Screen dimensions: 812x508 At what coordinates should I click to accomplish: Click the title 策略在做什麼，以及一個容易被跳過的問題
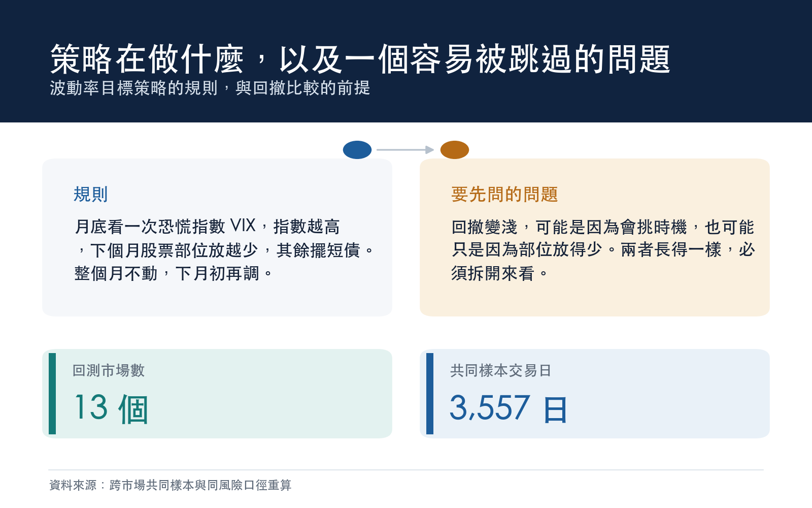click(x=360, y=59)
